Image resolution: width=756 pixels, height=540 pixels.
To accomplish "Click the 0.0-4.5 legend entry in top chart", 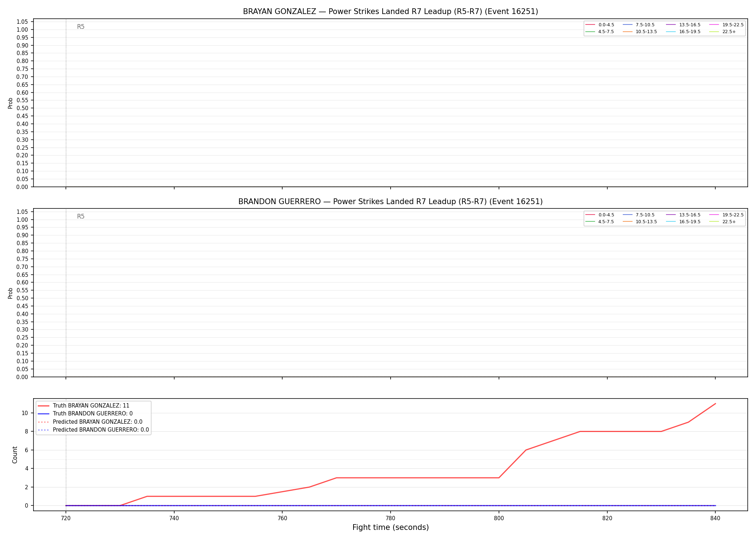I will pos(600,25).
